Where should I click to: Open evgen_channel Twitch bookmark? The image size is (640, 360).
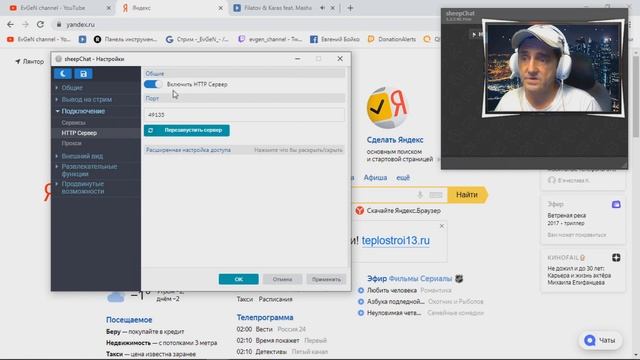[x=270, y=39]
